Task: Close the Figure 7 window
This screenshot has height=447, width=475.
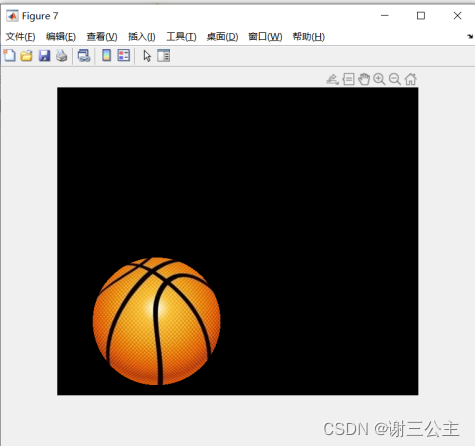Action: pyautogui.click(x=457, y=16)
